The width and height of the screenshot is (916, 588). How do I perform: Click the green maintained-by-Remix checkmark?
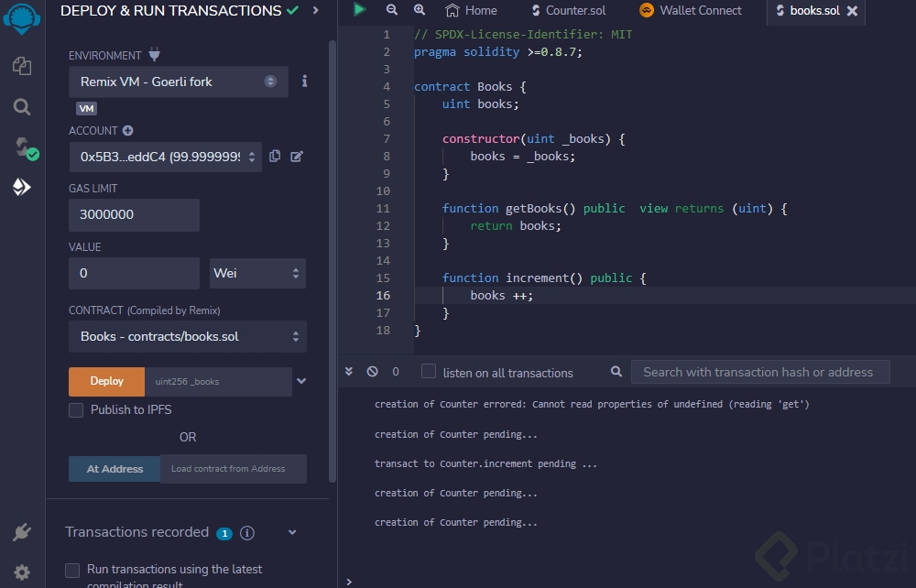tap(293, 10)
